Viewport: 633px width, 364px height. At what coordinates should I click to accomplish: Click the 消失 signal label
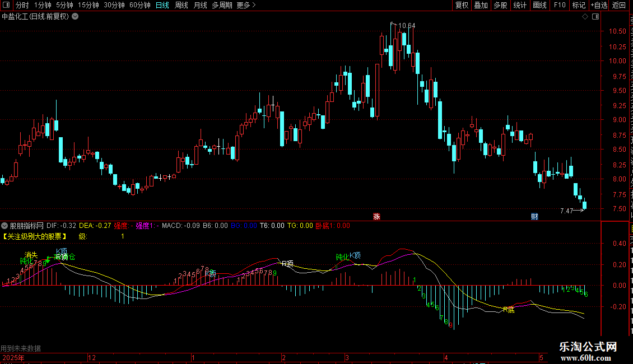point(31,255)
